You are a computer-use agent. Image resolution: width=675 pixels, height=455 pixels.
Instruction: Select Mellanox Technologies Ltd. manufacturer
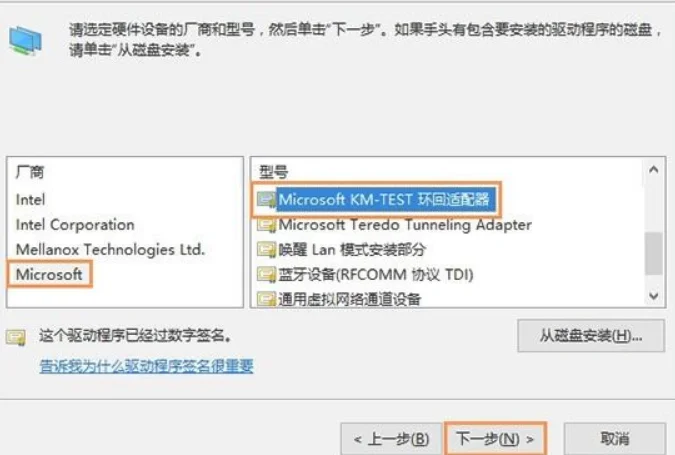click(x=110, y=250)
